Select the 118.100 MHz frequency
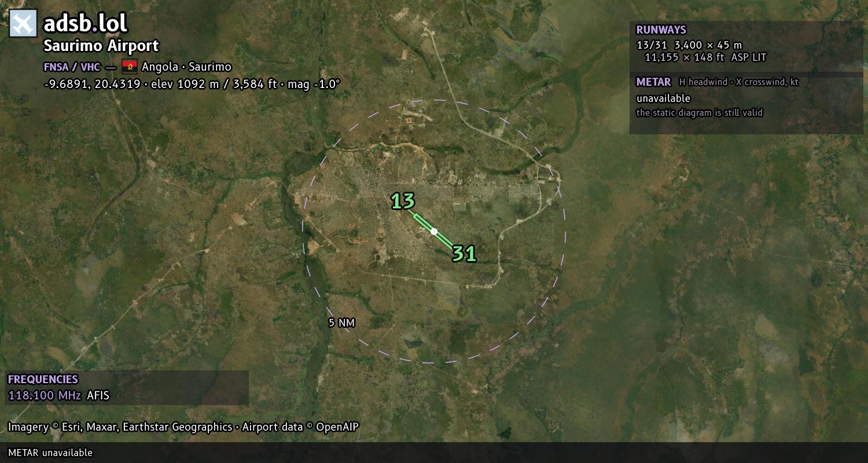Image resolution: width=868 pixels, height=463 pixels. click(x=45, y=396)
